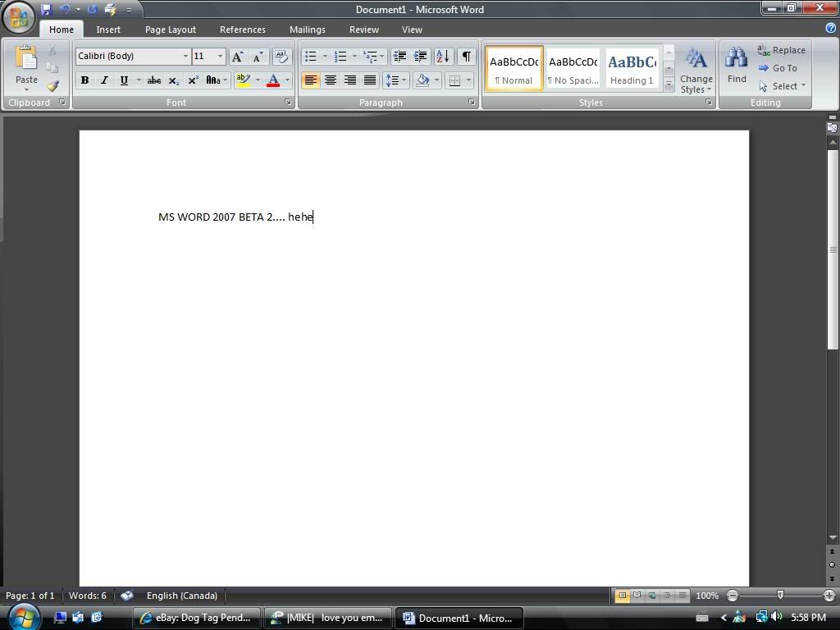Apply the Normal style
Viewport: 840px width, 630px height.
pos(514,68)
